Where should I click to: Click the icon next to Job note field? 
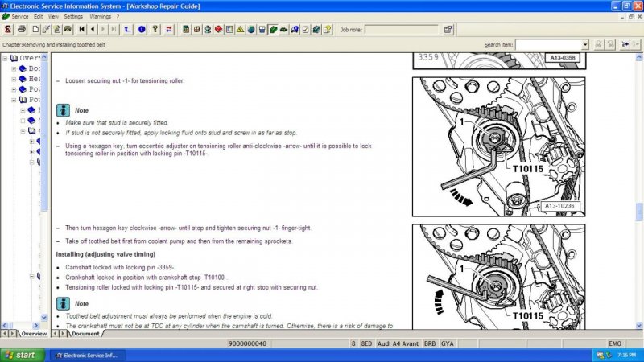pos(448,30)
